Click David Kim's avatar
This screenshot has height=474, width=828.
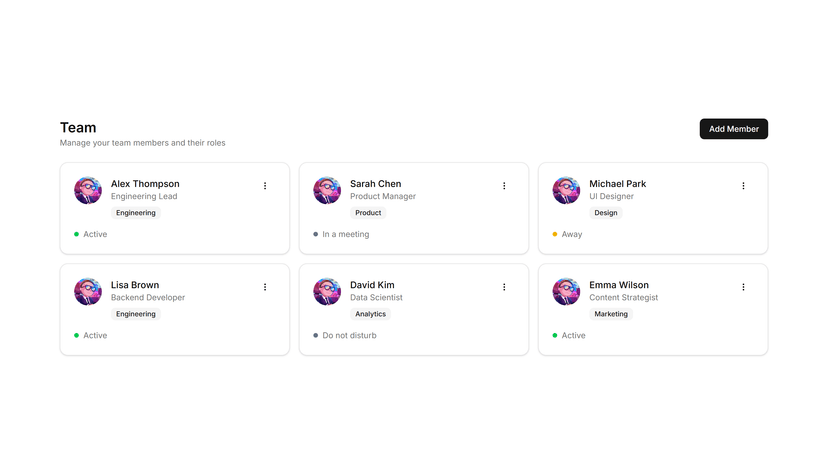pos(327,291)
